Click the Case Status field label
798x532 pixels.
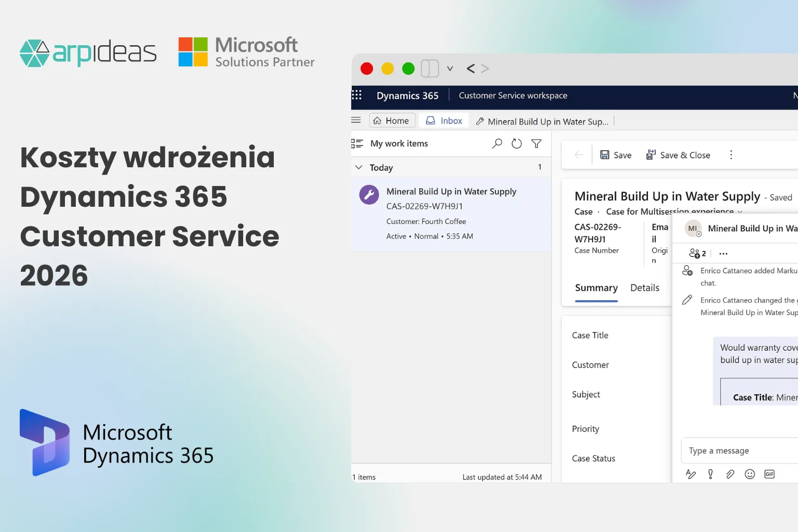[593, 458]
